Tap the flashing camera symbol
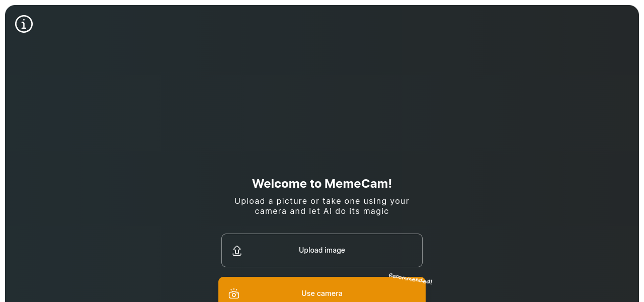Image resolution: width=644 pixels, height=302 pixels. tap(234, 293)
